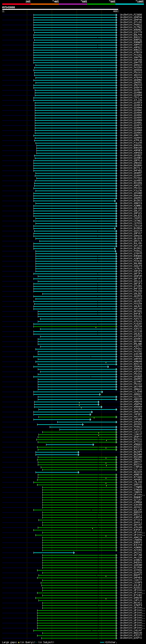Click the orange ~40% identity color segment
The width and height of the screenshot is (146, 644).
45,4
